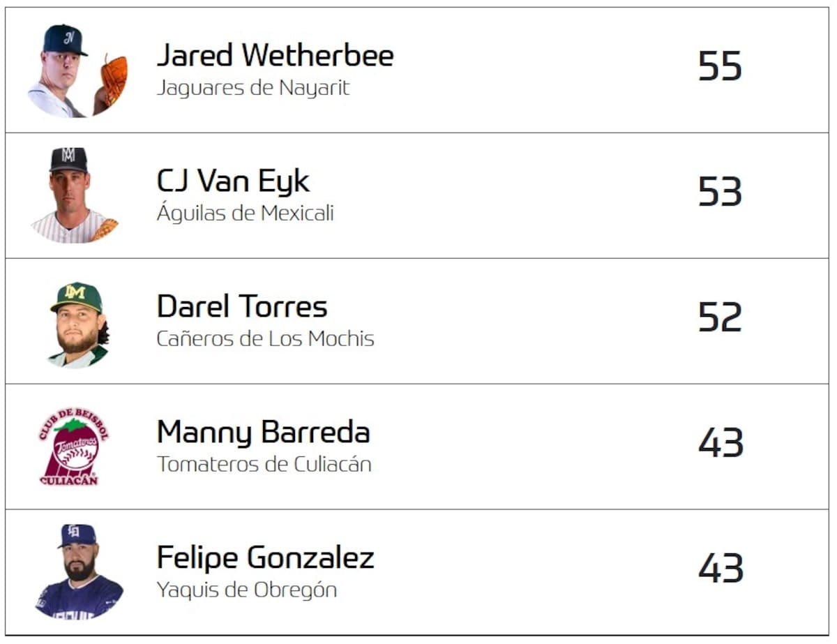Click Felipe Gonzalez's stat value 43

point(721,569)
